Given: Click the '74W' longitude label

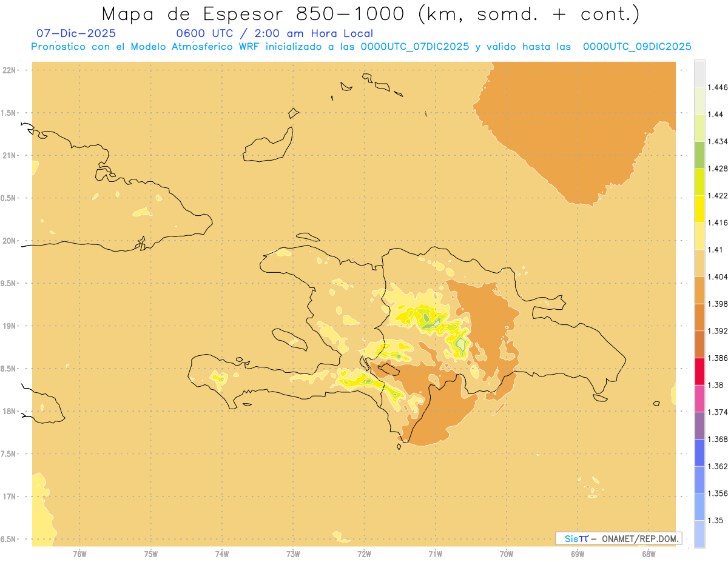Looking at the screenshot, I should click(x=222, y=553).
